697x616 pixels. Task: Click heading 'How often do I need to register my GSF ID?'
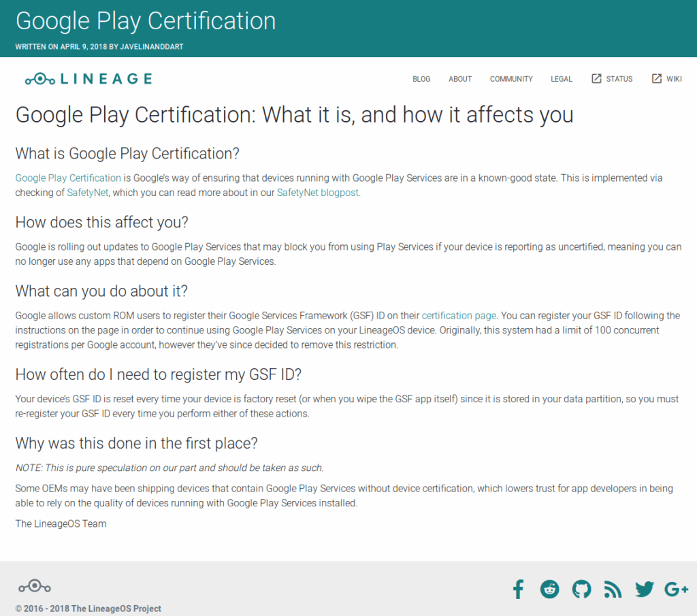[x=158, y=374]
